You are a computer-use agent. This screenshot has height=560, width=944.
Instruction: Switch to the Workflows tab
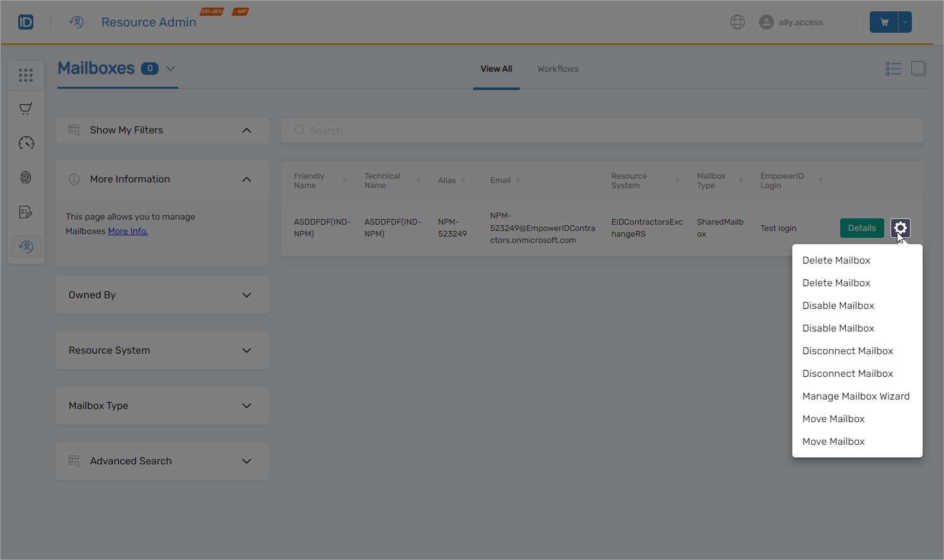558,69
